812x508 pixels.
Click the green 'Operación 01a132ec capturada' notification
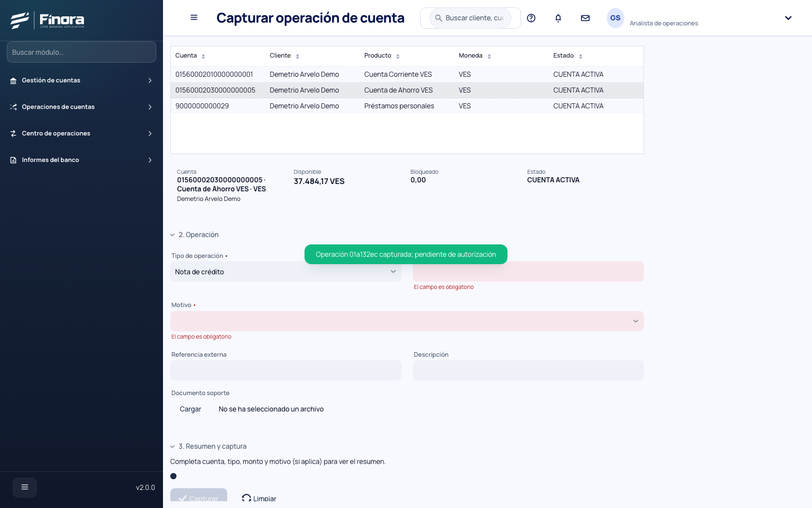406,255
